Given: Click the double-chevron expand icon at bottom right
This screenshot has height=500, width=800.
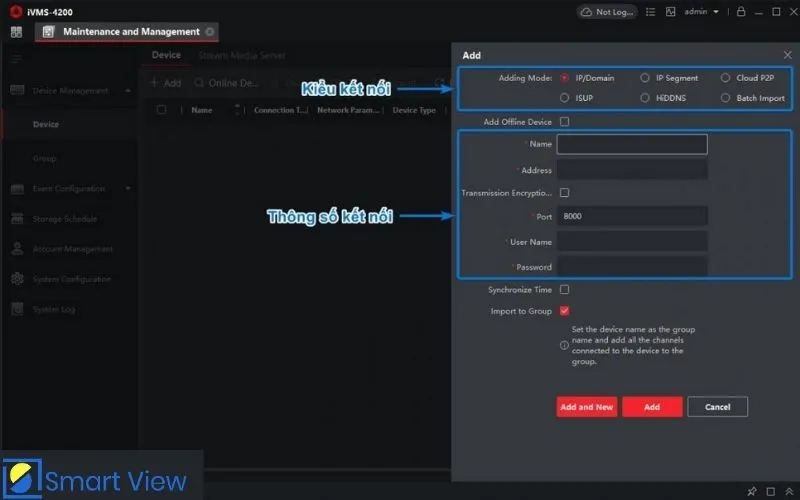Looking at the screenshot, I should (787, 491).
